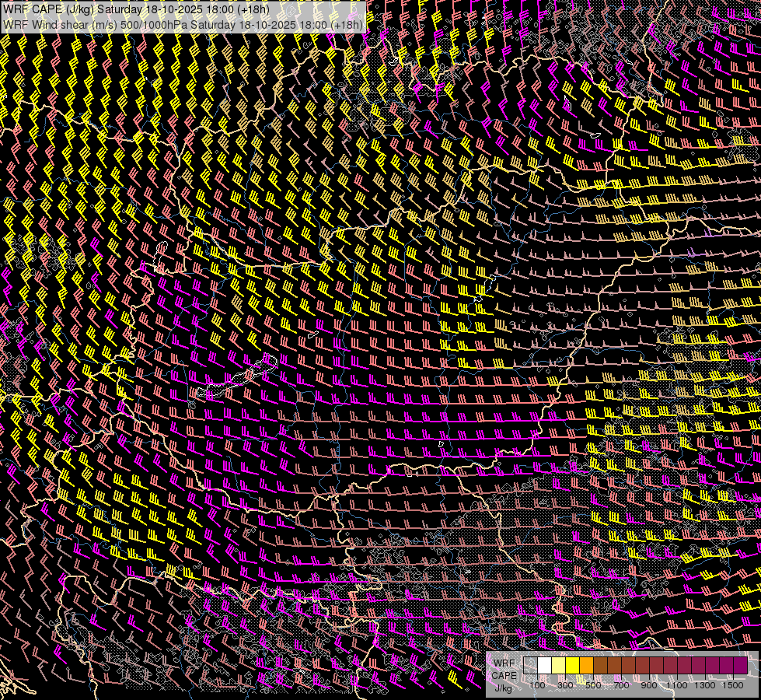Click the WRF text in the legend

tap(504, 663)
